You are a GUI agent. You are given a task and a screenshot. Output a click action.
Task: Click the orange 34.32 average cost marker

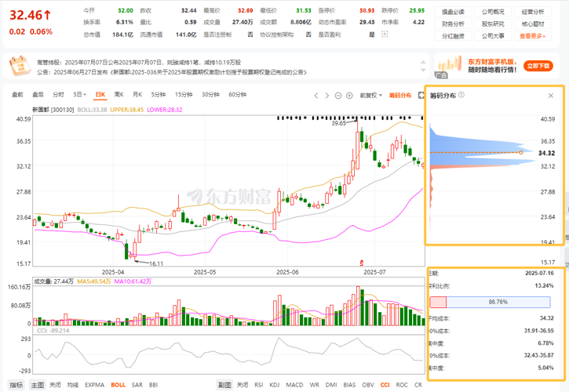[521, 152]
